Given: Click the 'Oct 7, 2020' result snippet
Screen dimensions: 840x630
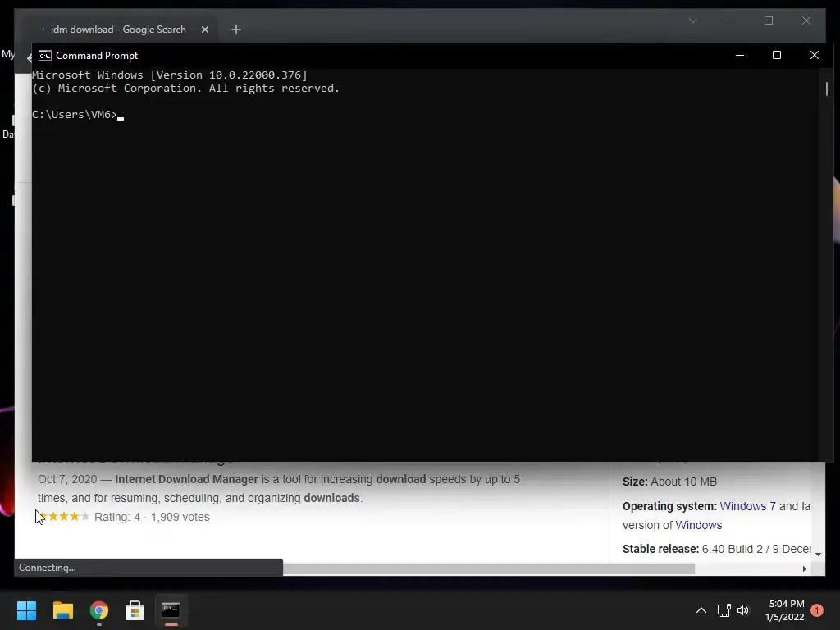Looking at the screenshot, I should [x=279, y=489].
